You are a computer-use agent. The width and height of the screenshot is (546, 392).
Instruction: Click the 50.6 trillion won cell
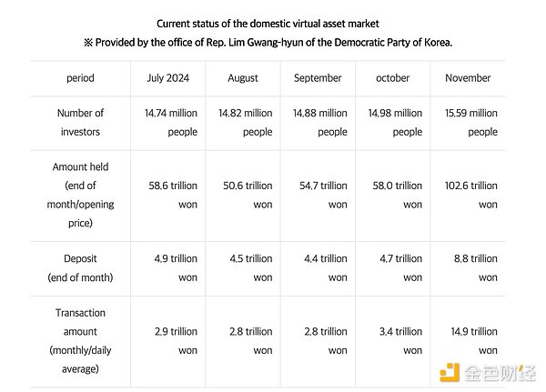pyautogui.click(x=246, y=195)
